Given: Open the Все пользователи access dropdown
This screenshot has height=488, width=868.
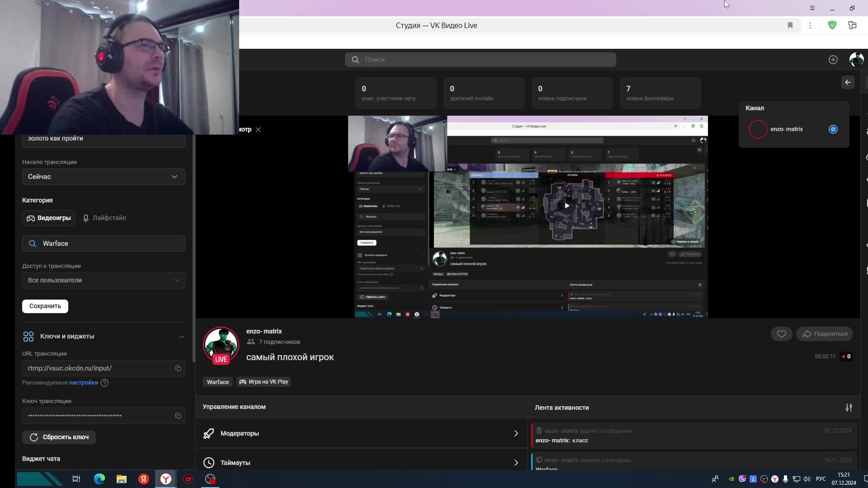Looking at the screenshot, I should pyautogui.click(x=104, y=280).
